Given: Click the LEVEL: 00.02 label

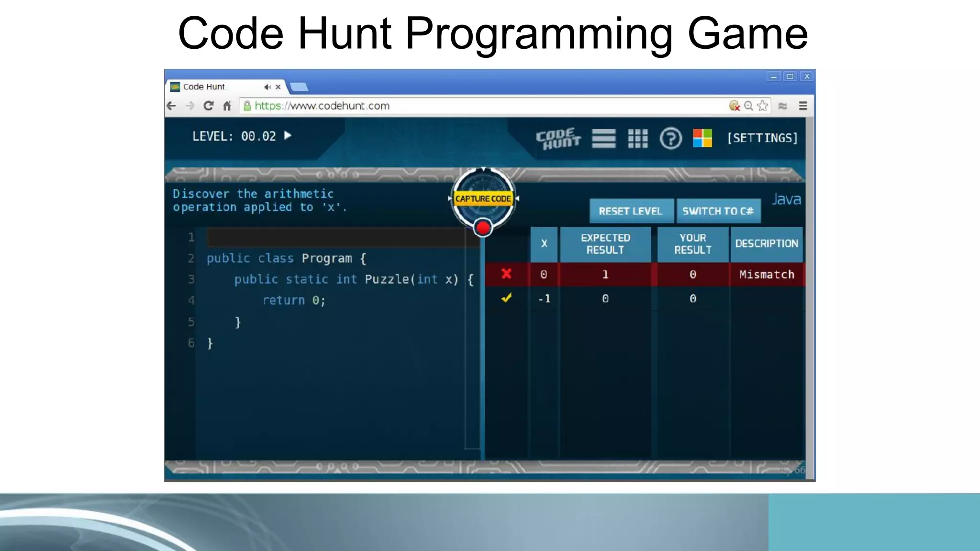Looking at the screenshot, I should point(234,136).
